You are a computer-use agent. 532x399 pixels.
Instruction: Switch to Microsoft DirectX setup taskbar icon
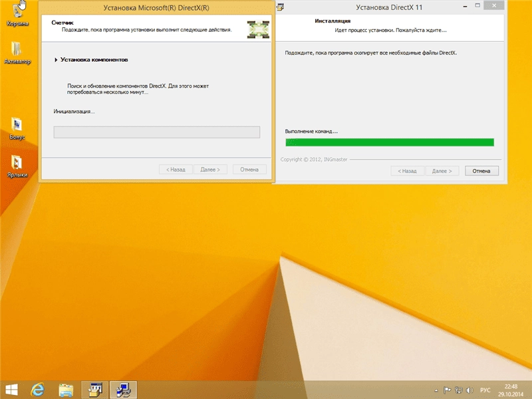[124, 390]
